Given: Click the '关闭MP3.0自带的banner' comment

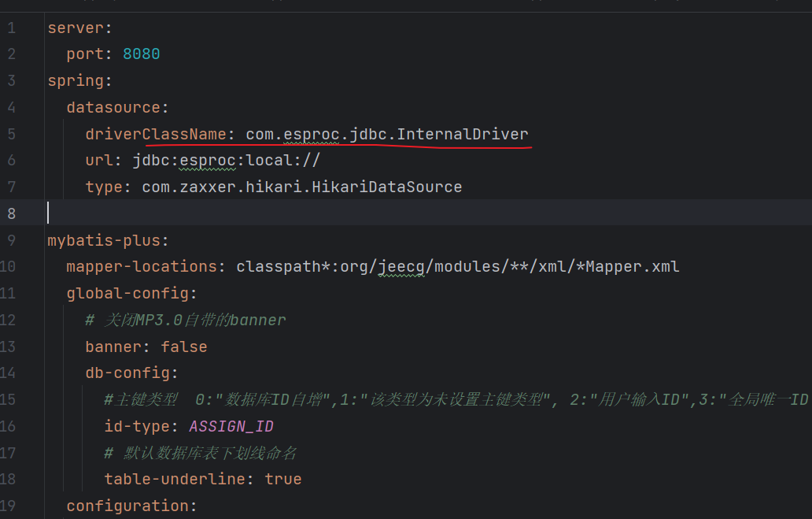Looking at the screenshot, I should 193,320.
